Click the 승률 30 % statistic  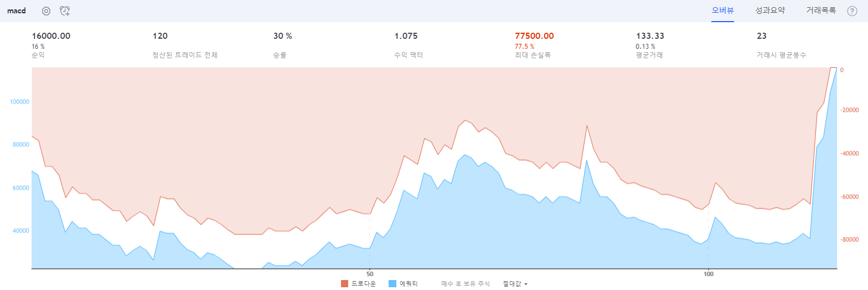click(282, 36)
